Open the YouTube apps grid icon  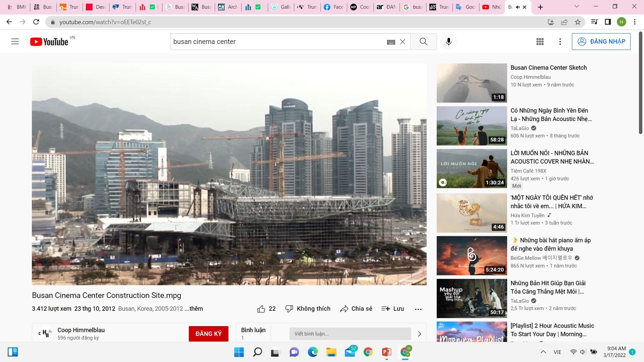(540, 42)
